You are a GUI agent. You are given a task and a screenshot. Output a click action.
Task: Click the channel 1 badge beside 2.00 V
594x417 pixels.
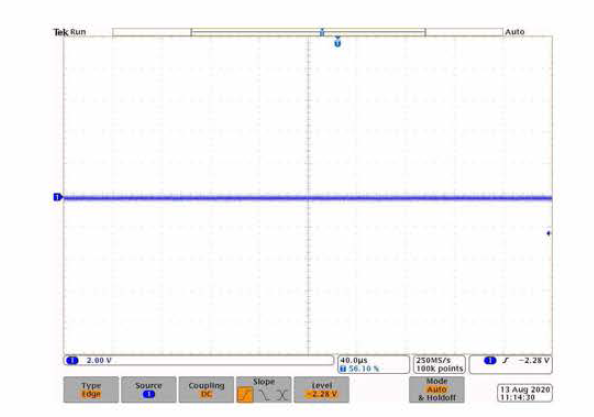point(72,360)
